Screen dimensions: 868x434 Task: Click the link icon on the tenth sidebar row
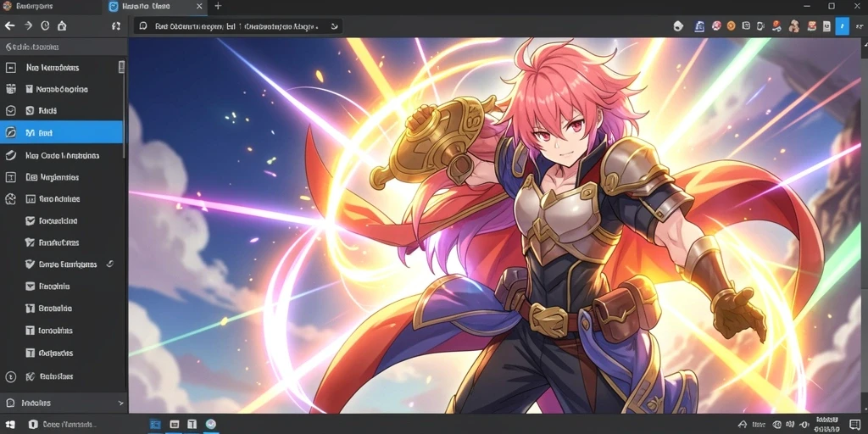109,264
